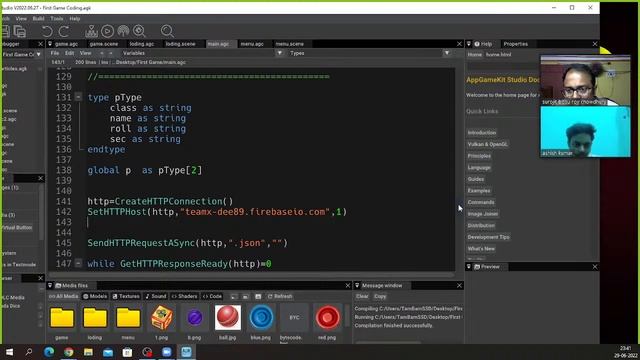Select the ball.jpg media thumbnail

pos(228,318)
